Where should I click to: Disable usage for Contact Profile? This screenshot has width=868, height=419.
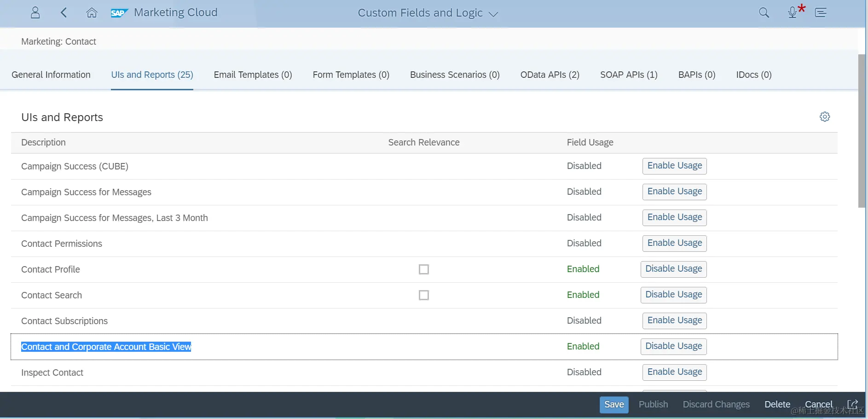pyautogui.click(x=673, y=269)
